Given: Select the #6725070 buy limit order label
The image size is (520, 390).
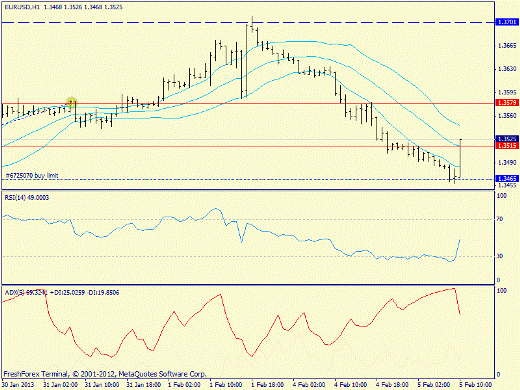Looking at the screenshot, I should [x=32, y=175].
